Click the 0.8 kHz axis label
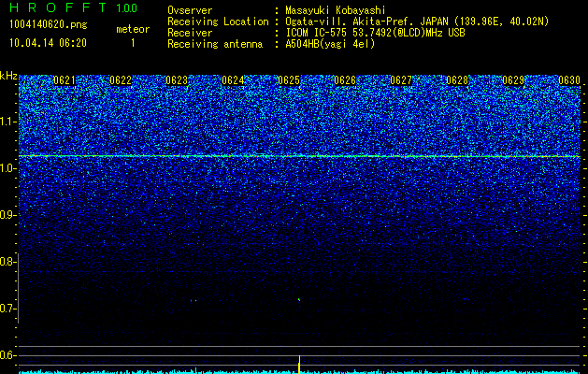Viewport: 588px width, 374px height. pyautogui.click(x=7, y=262)
